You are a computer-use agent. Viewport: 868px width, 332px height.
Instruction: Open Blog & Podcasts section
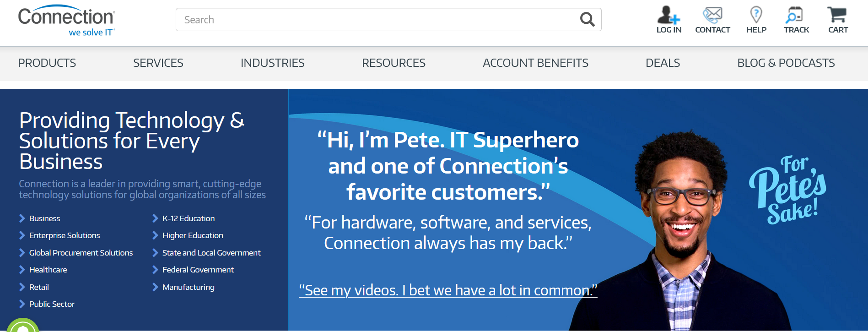click(786, 63)
